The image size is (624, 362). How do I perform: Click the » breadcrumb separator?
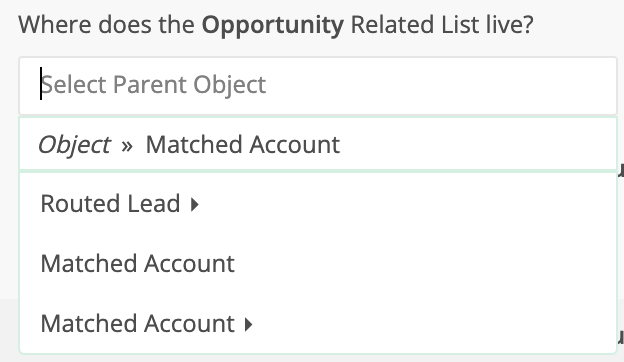127,146
